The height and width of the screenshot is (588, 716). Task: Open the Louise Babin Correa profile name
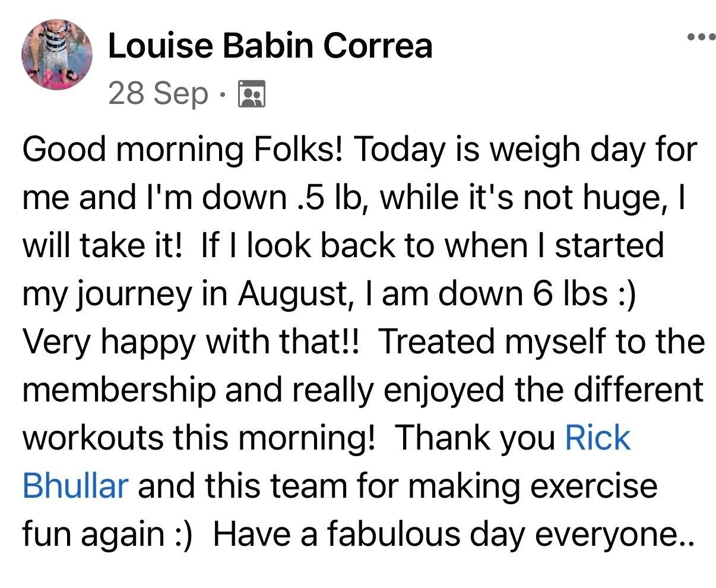click(270, 46)
